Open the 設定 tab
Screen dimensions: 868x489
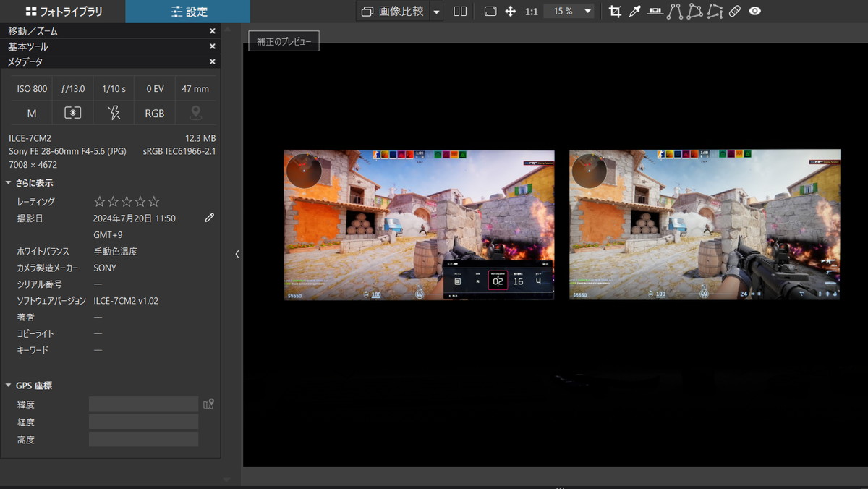[188, 12]
